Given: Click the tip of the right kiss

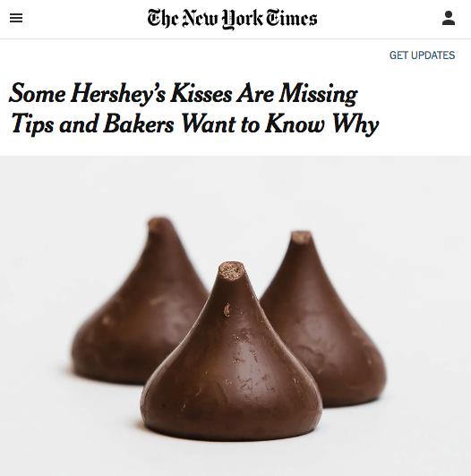Looking at the screenshot, I should coord(301,237).
